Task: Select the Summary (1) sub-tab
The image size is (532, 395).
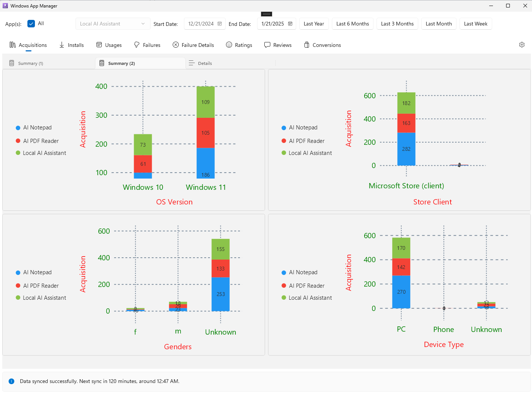Action: tap(49, 63)
